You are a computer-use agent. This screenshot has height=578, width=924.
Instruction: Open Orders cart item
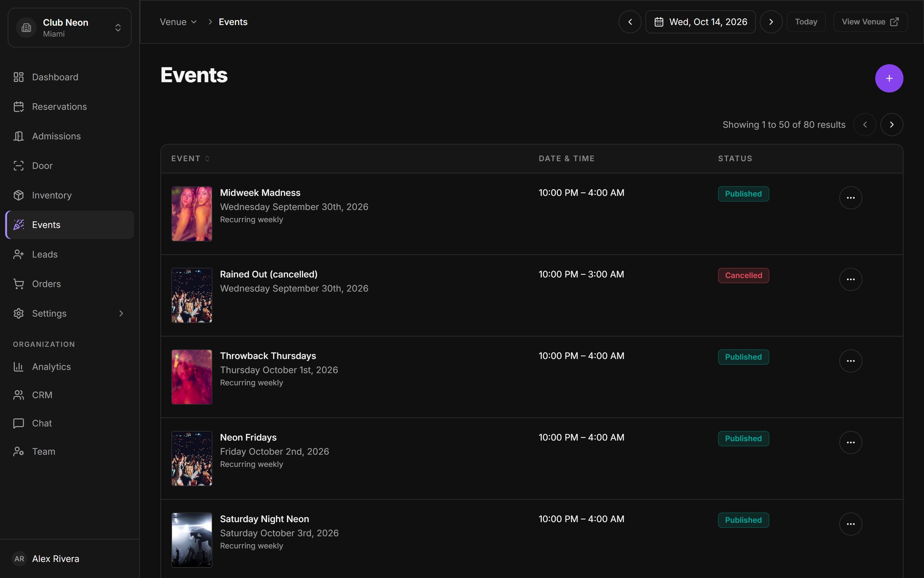69,284
